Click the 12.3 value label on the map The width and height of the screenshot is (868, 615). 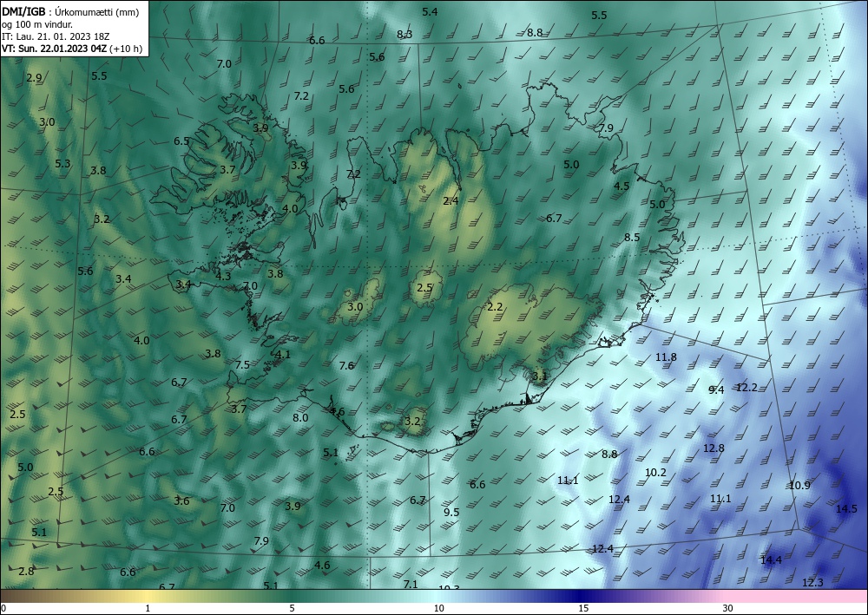[812, 582]
